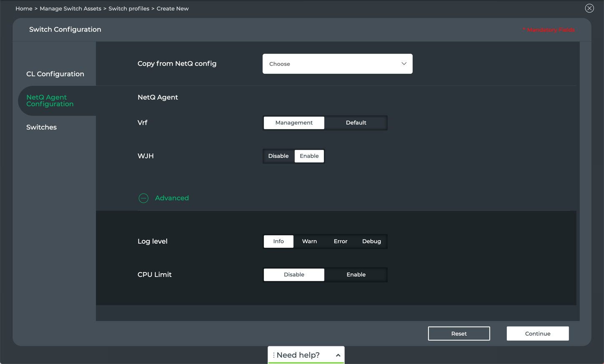The height and width of the screenshot is (364, 604).
Task: Enable the WJH option
Action: [x=309, y=156]
